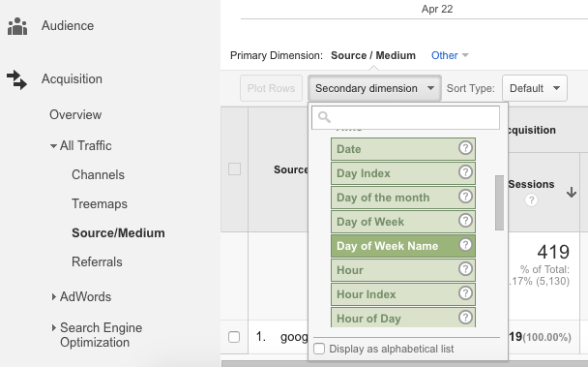This screenshot has height=367, width=588.
Task: Click the magnifier icon in dimension search
Action: (x=324, y=117)
